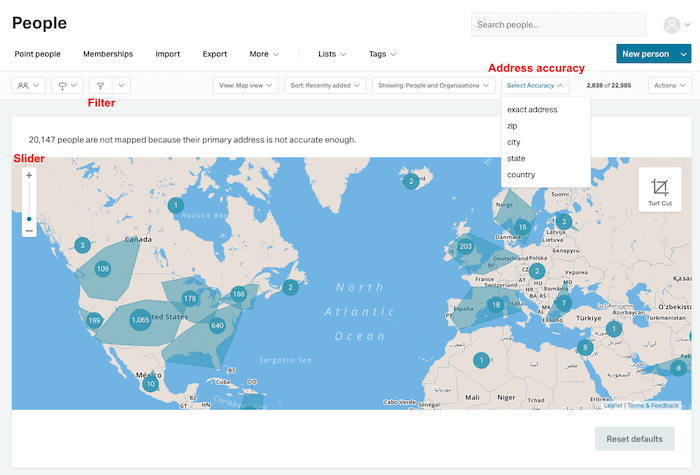Click the map zoom in plus button

pyautogui.click(x=29, y=176)
